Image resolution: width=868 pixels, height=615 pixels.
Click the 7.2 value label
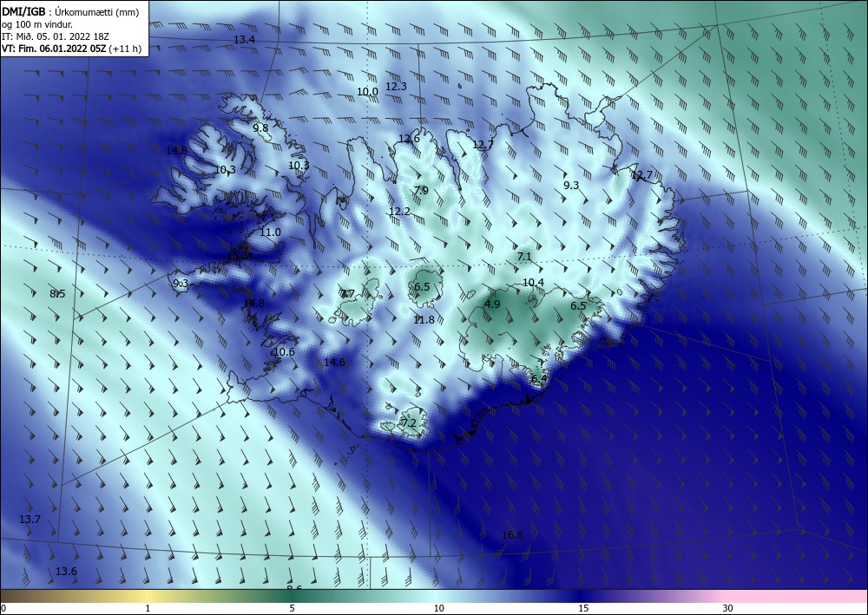click(409, 423)
